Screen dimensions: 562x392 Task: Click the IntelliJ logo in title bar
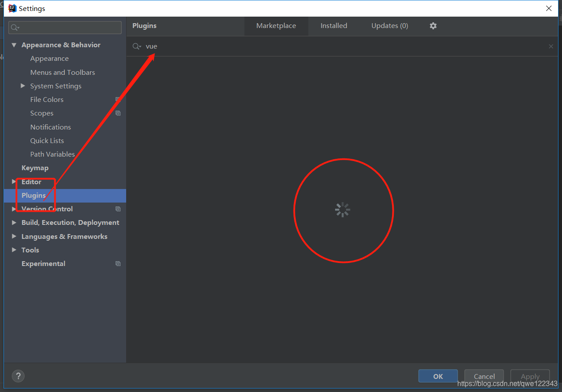12,8
